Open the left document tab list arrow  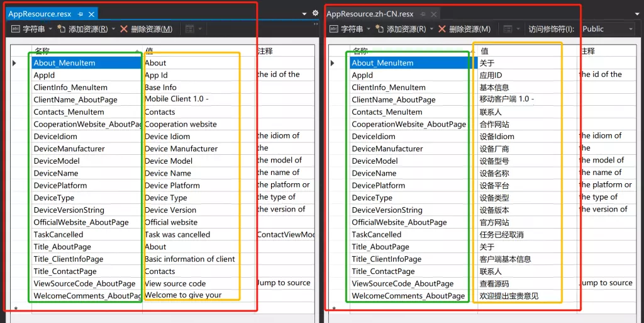[x=304, y=13]
